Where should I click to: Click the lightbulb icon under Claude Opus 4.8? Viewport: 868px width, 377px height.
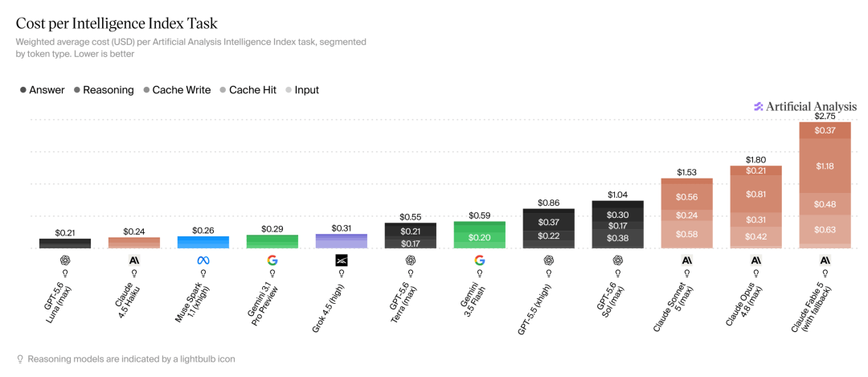tap(755, 273)
